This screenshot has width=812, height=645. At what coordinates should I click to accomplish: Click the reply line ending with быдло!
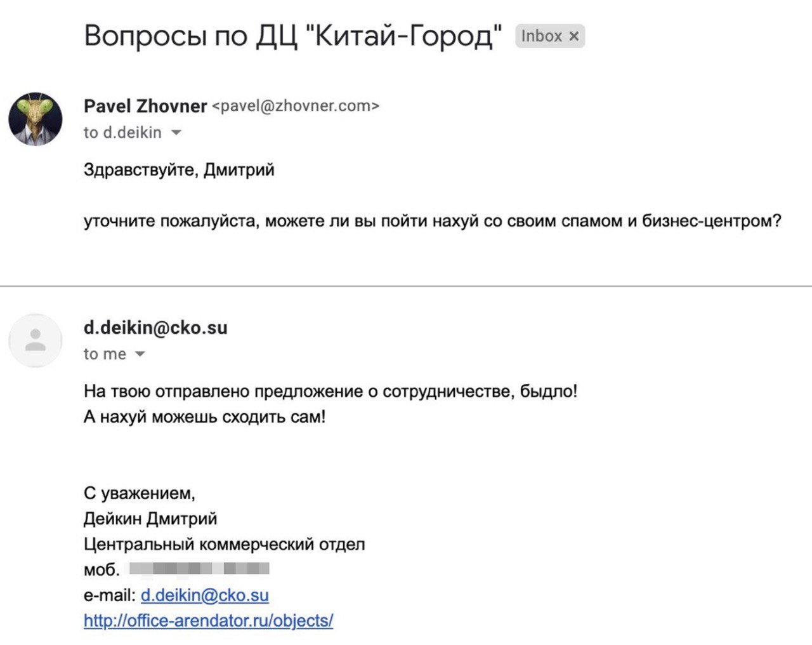[331, 391]
